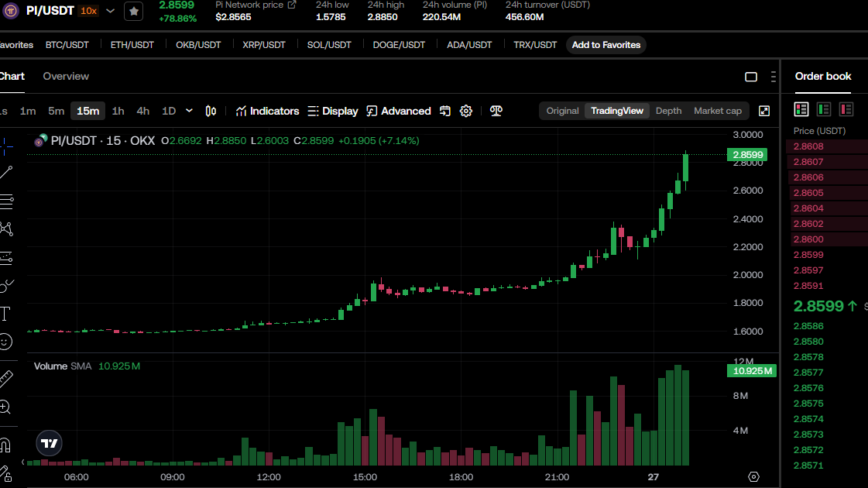The image size is (868, 488).
Task: Toggle lock drawings pencil icon
Action: point(5,473)
